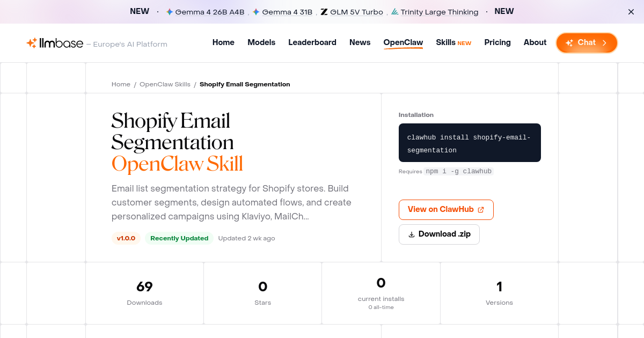Click the llmbase sparkle logo icon
This screenshot has width=644, height=338.
(31, 42)
